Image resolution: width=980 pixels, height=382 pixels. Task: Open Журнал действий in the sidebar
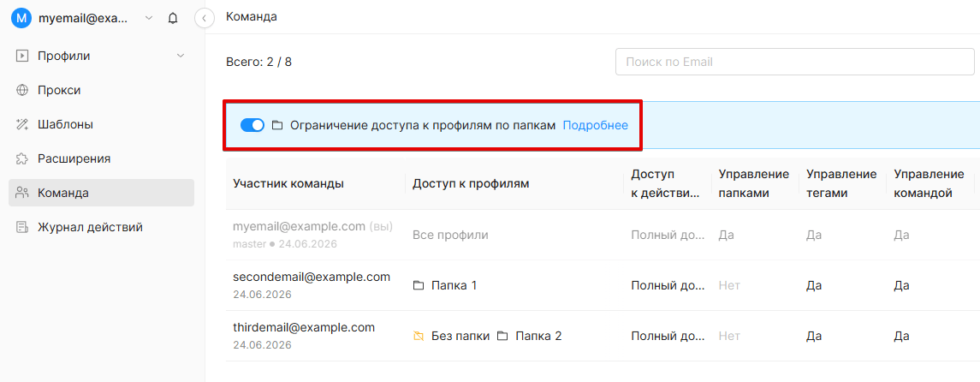(x=101, y=227)
